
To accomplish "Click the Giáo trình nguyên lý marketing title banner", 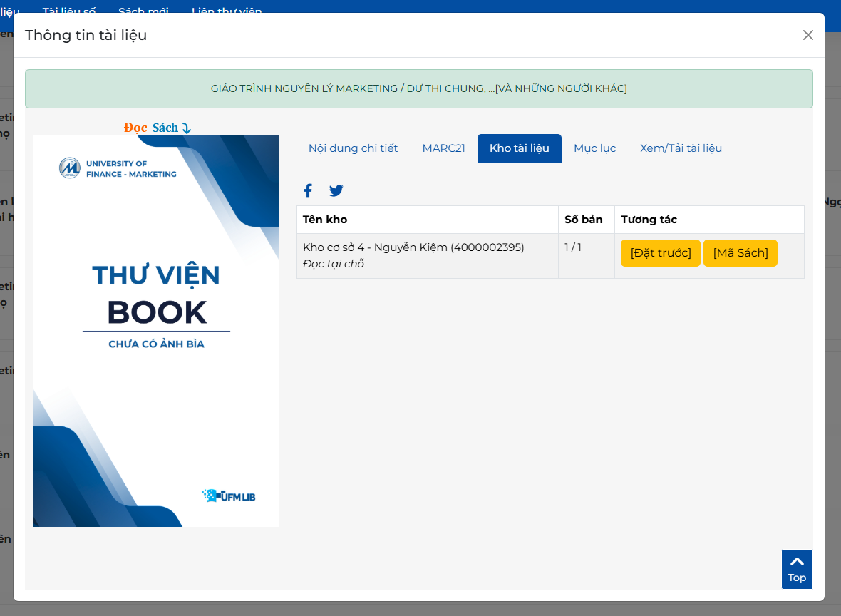I will point(419,88).
